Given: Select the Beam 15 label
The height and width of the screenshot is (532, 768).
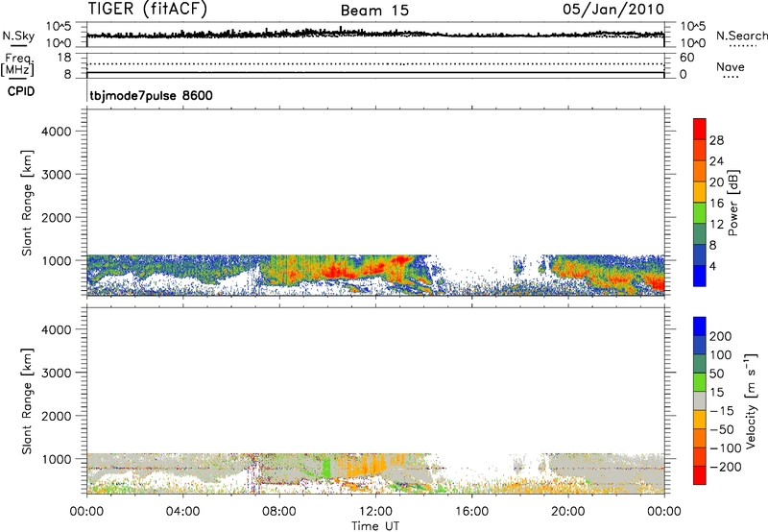Looking at the screenshot, I should 374,11.
